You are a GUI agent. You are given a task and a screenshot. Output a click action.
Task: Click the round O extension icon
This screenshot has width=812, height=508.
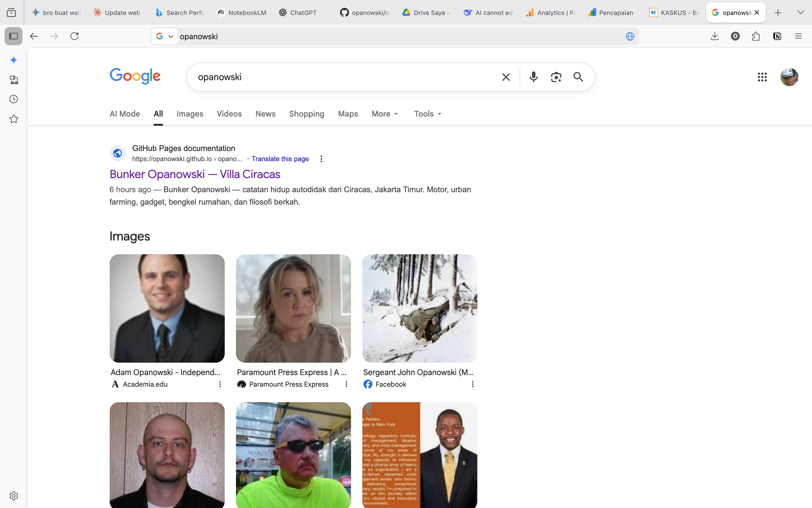pyautogui.click(x=735, y=36)
